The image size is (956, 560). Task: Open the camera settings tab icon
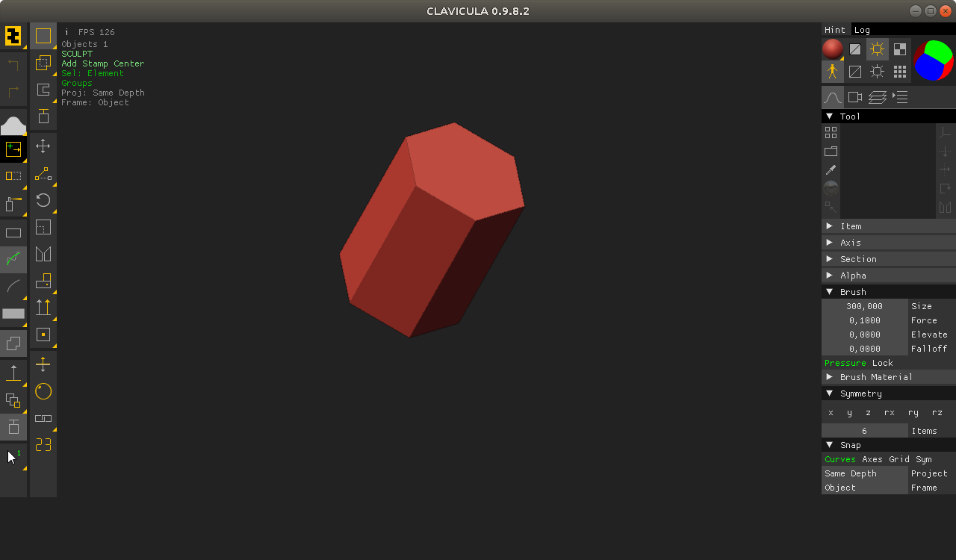(x=855, y=97)
